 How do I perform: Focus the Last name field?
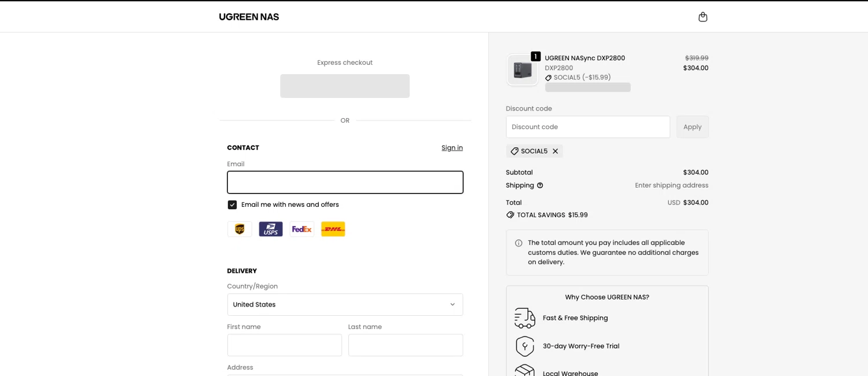click(x=406, y=345)
